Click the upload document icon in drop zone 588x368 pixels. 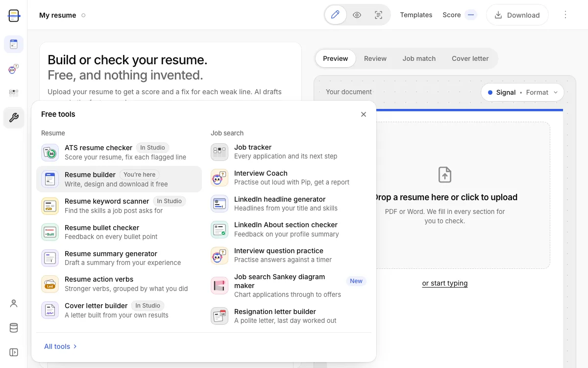[445, 175]
